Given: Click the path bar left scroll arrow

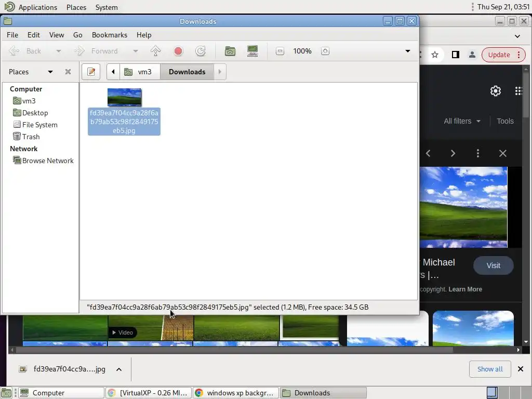Looking at the screenshot, I should pyautogui.click(x=113, y=72).
